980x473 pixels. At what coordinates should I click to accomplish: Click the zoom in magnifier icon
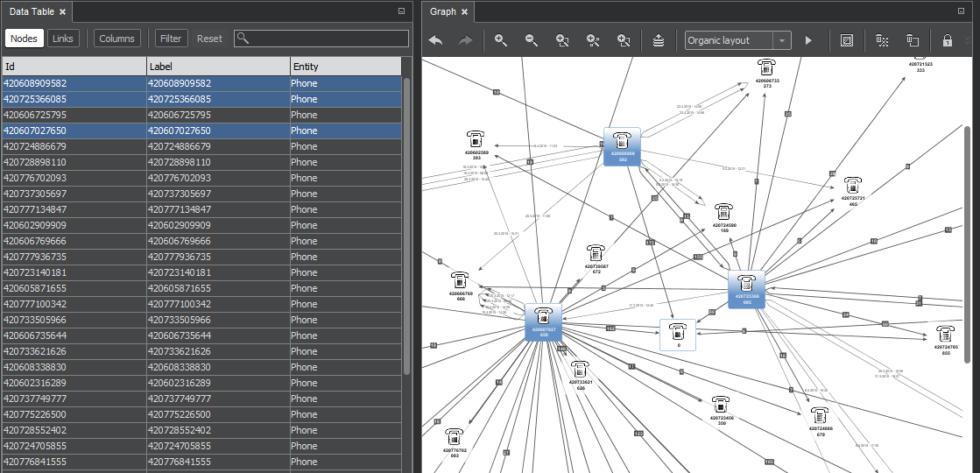(501, 40)
